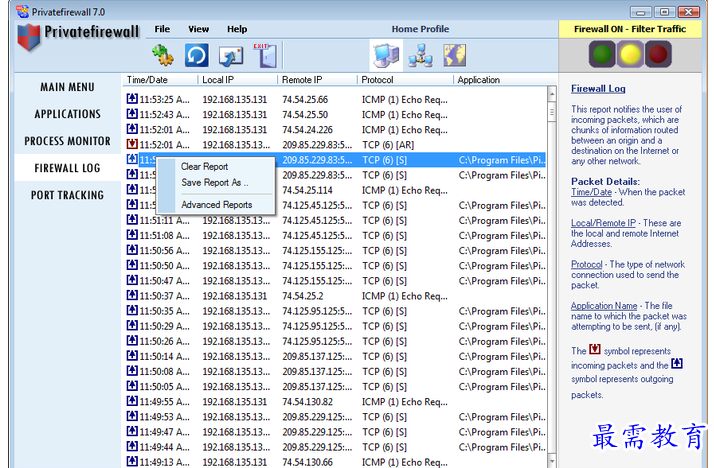Screen dimensions: 714x468
Task: Click the Exit door toolbar icon
Action: (265, 55)
